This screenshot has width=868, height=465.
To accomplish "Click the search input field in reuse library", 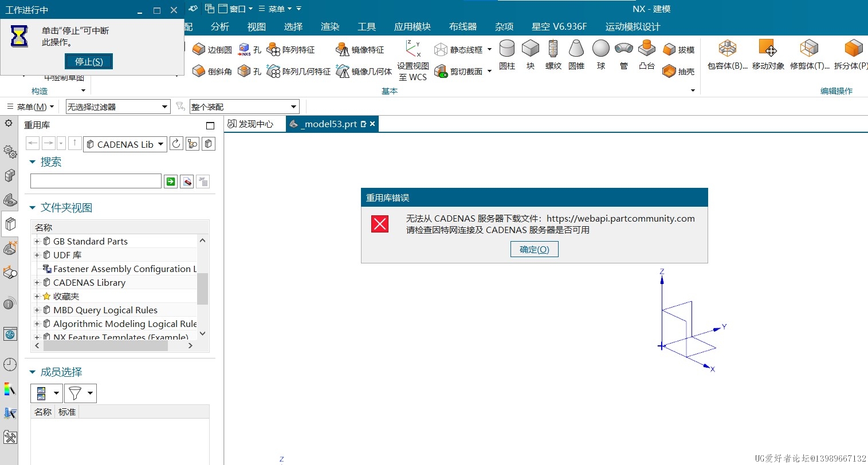I will tap(96, 181).
